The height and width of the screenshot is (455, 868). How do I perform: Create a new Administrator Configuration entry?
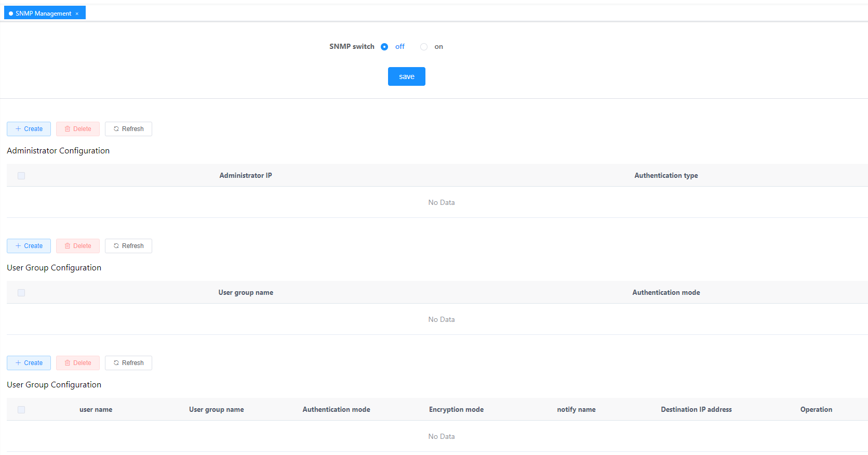(29, 129)
